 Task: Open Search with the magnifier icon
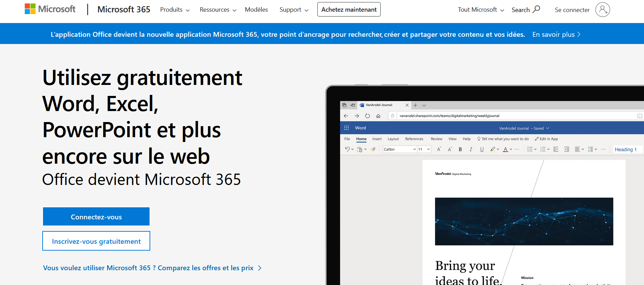[x=526, y=10]
